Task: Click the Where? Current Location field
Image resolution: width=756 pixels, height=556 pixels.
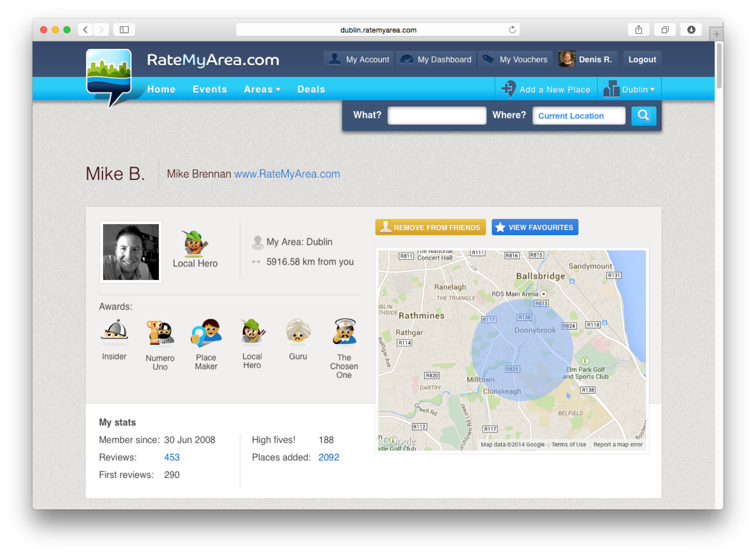Action: pyautogui.click(x=579, y=115)
